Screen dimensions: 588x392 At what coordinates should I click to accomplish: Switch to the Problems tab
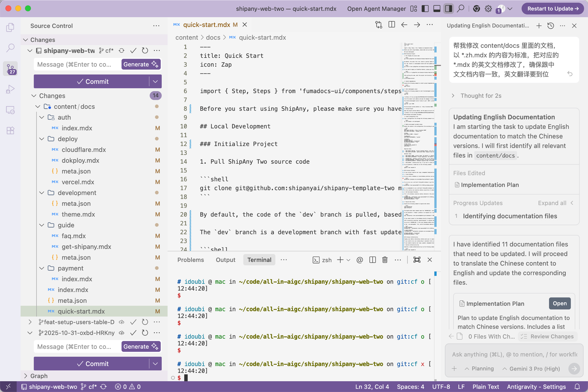(x=191, y=260)
